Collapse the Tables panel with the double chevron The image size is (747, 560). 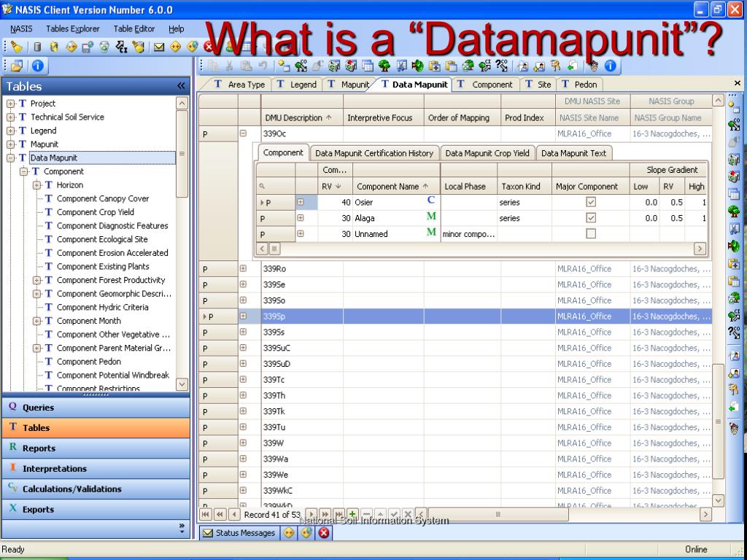181,86
